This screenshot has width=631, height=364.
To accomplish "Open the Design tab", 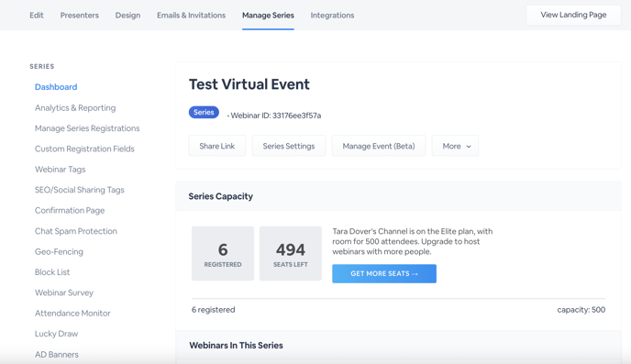I will point(127,16).
